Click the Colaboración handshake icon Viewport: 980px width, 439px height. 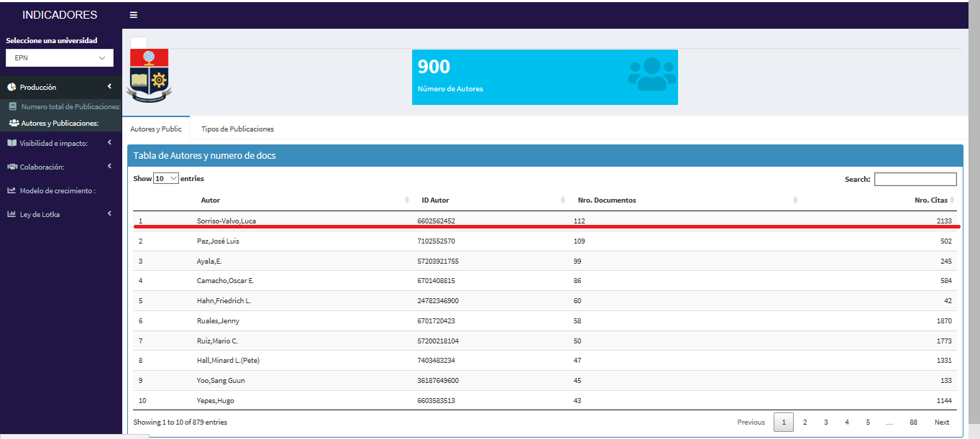click(x=12, y=167)
